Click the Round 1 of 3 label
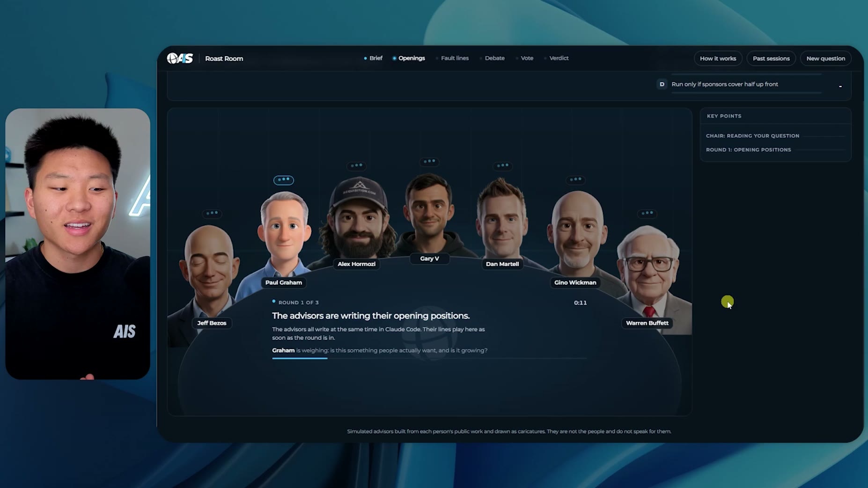868x488 pixels. [298, 303]
